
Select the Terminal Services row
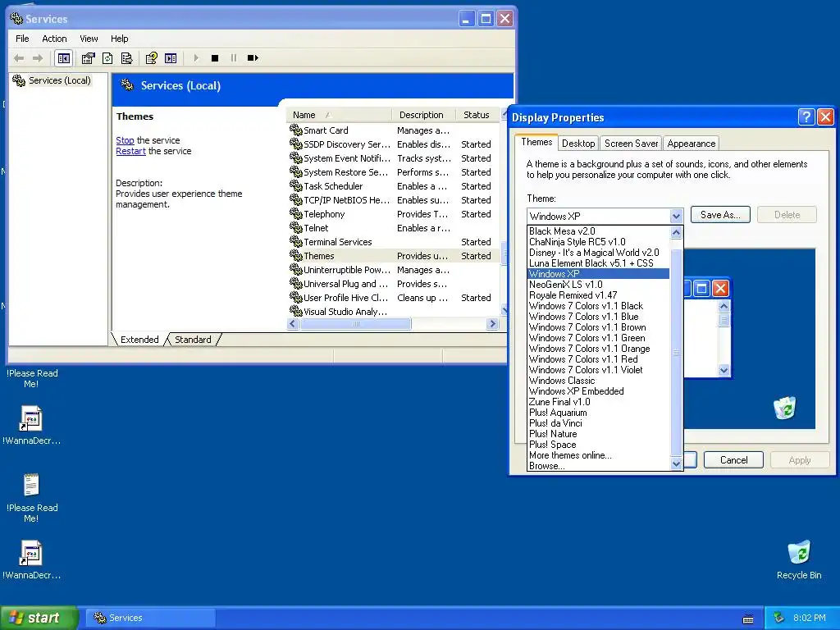point(394,242)
